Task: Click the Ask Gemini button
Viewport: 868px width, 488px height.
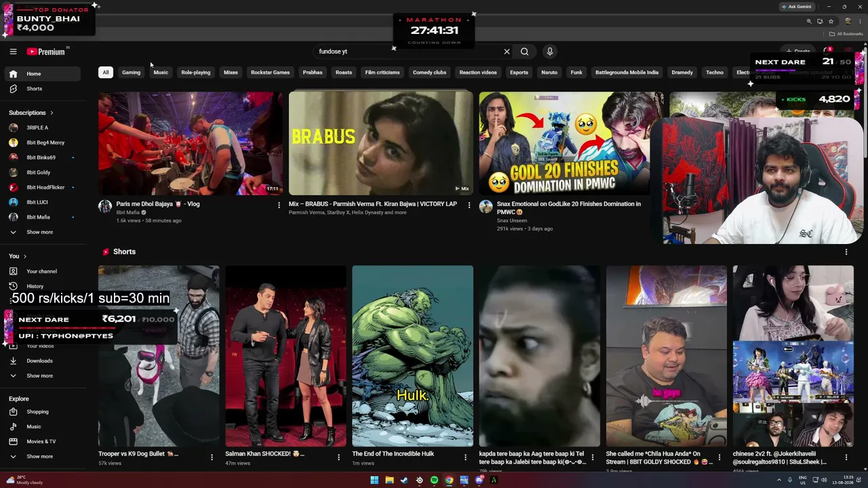Action: (x=797, y=7)
